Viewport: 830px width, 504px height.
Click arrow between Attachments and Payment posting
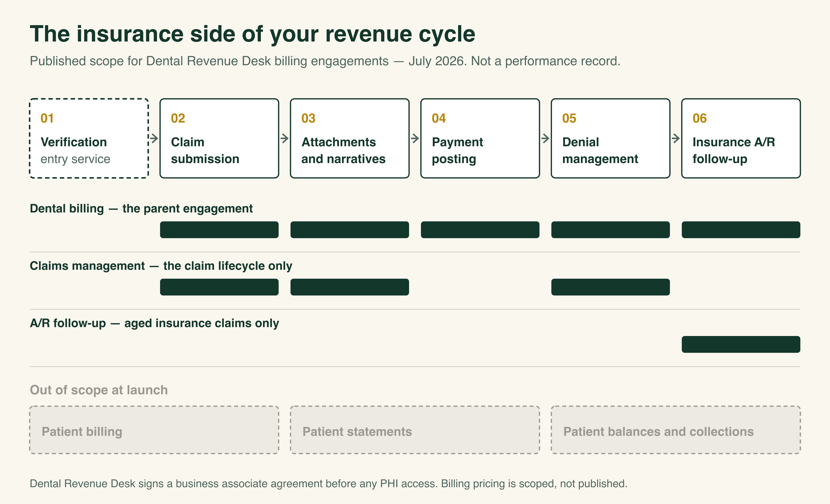tap(415, 138)
